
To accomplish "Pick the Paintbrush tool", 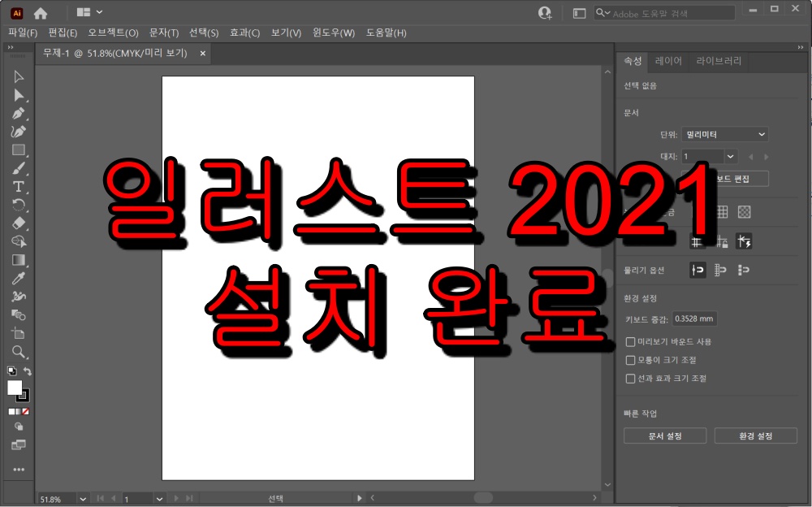I will (18, 167).
